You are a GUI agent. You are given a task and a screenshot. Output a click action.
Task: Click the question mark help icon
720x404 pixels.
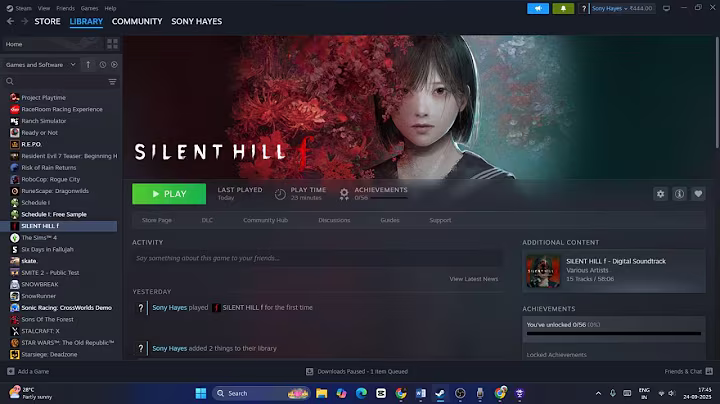[583, 8]
